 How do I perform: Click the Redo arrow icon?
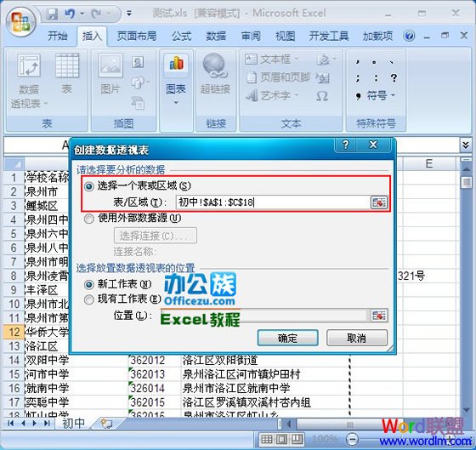click(x=97, y=14)
